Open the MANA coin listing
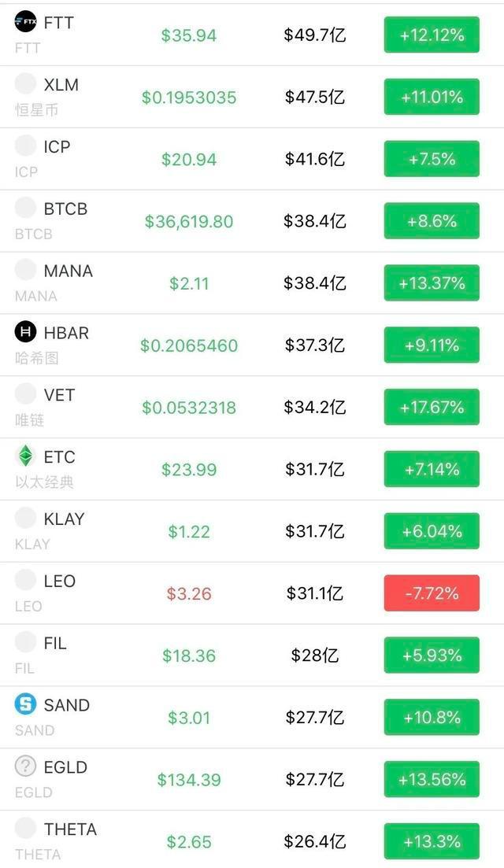This screenshot has width=504, height=868. (x=252, y=283)
